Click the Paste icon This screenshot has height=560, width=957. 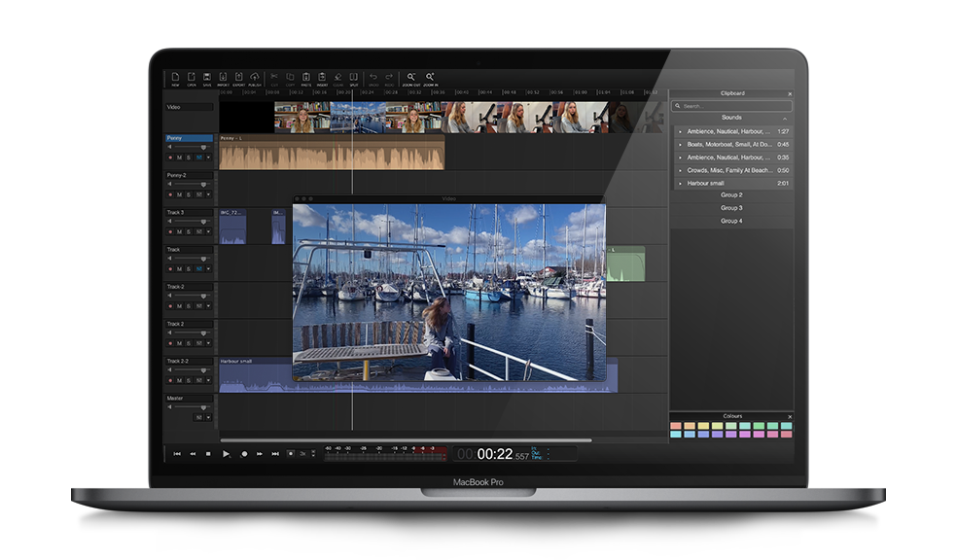[305, 77]
